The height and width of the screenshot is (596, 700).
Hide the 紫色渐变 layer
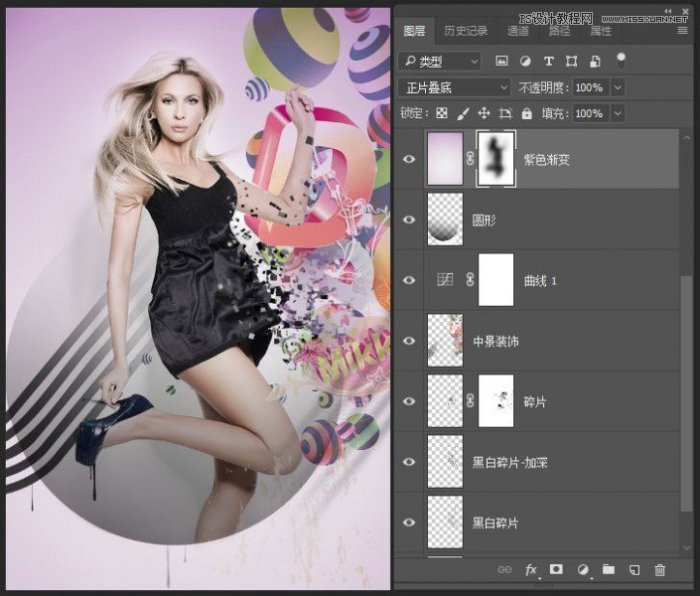[409, 160]
